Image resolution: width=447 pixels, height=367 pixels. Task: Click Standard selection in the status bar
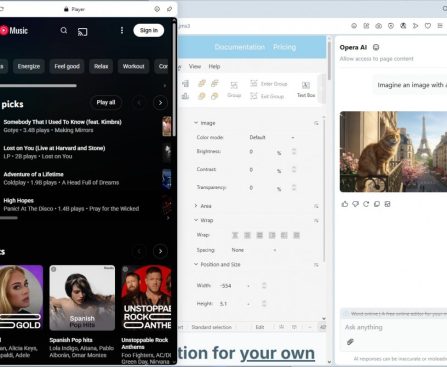pos(211,327)
